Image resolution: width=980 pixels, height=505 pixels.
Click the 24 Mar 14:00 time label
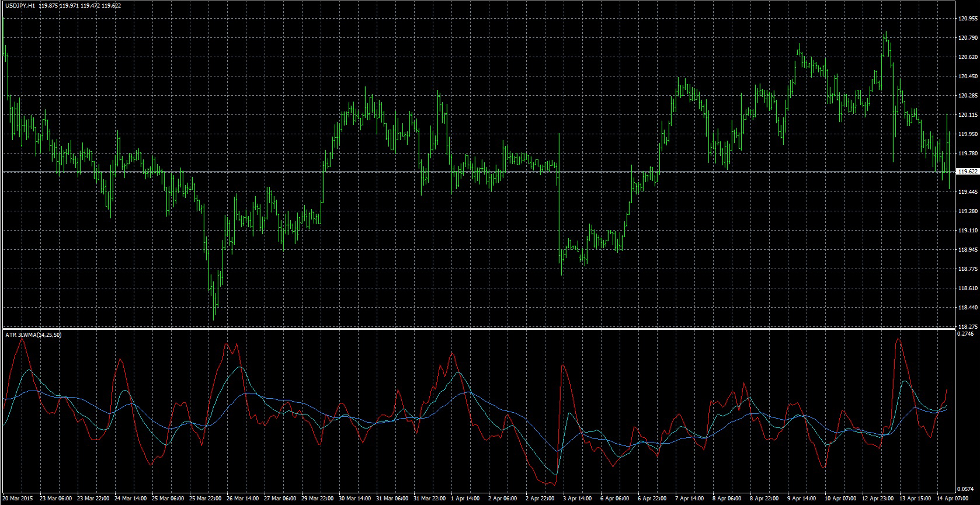pos(130,499)
